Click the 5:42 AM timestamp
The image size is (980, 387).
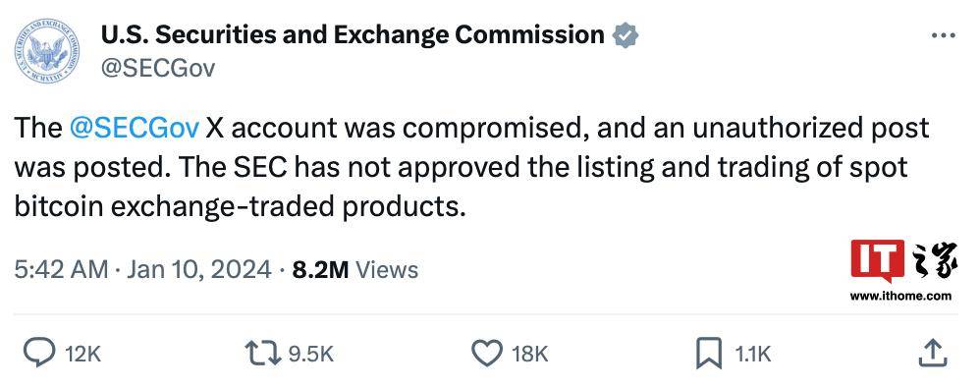(x=61, y=269)
